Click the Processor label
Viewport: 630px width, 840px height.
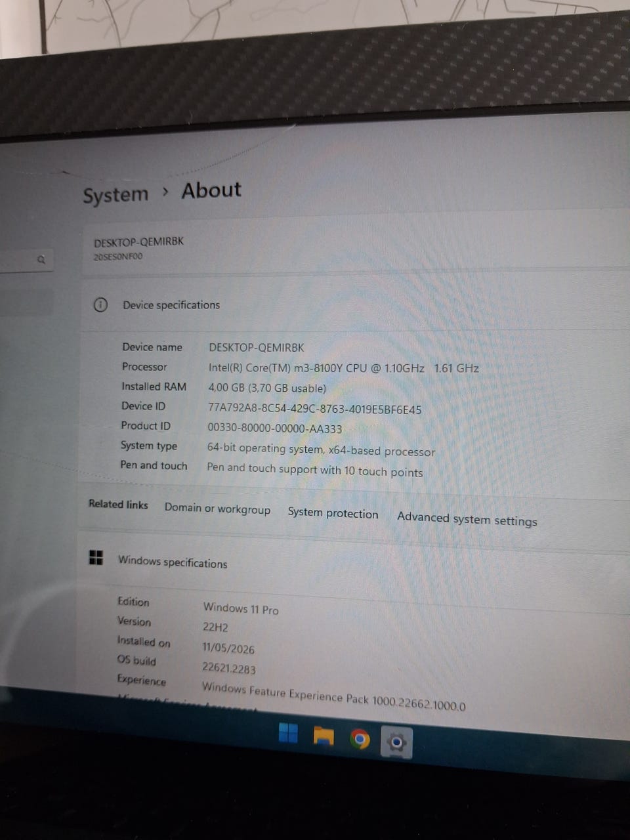pos(144,367)
